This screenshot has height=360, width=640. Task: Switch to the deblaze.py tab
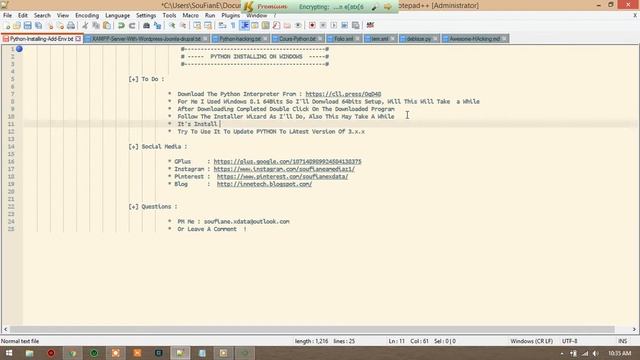pyautogui.click(x=419, y=39)
